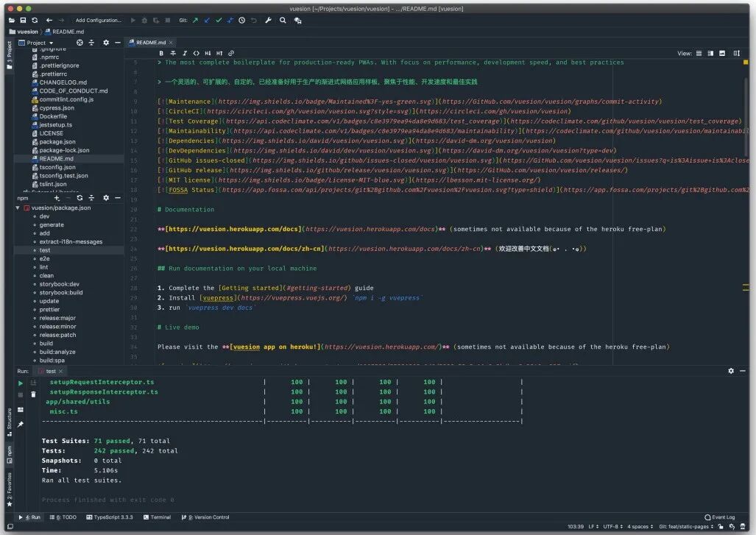Image resolution: width=756 pixels, height=535 pixels.
Task: Select the 'build:analyze' npm script
Action: pyautogui.click(x=57, y=352)
